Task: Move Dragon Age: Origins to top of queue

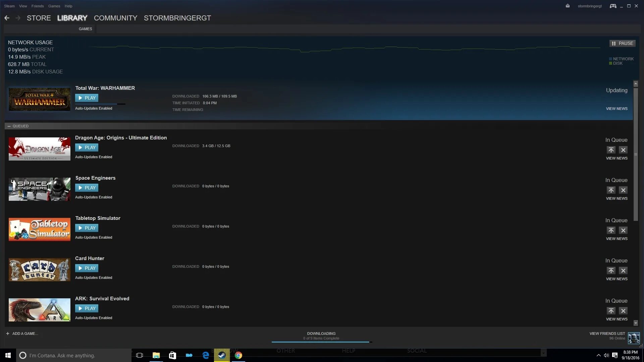Action: (611, 150)
